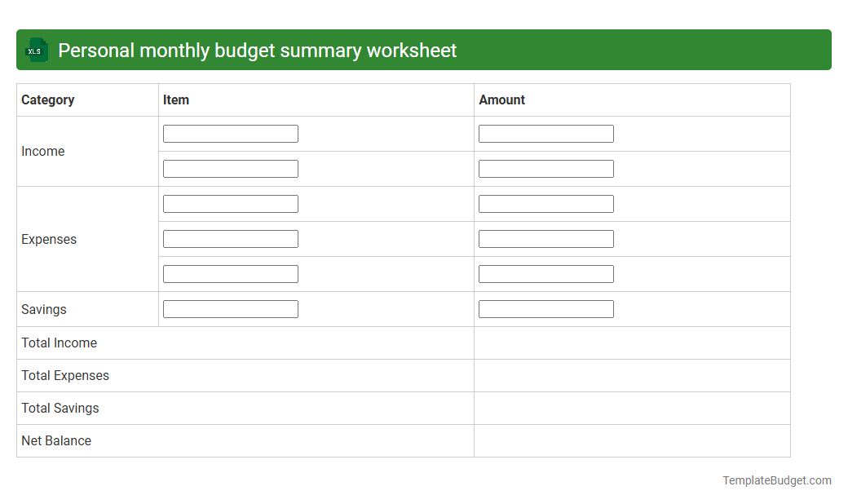Click the first Expenses amount input field

click(545, 203)
